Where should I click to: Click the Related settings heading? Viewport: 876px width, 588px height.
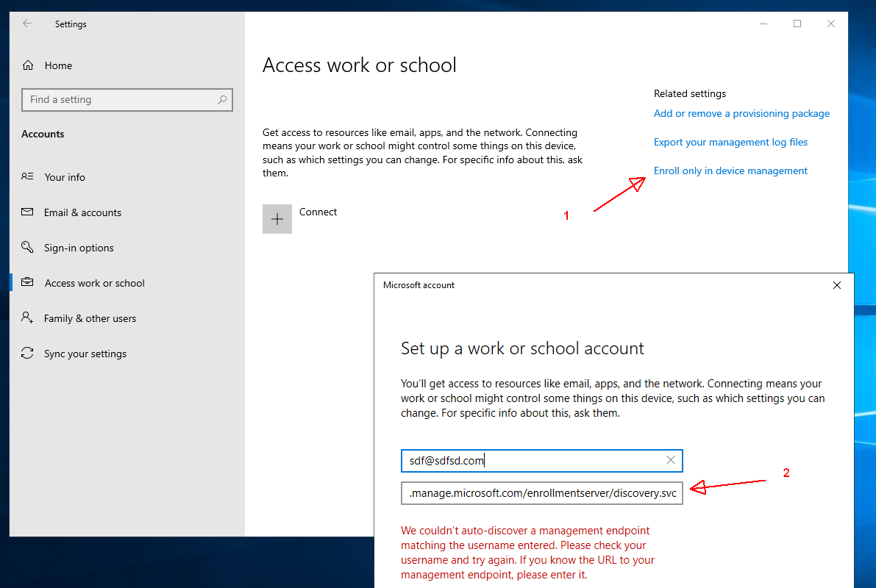[690, 93]
